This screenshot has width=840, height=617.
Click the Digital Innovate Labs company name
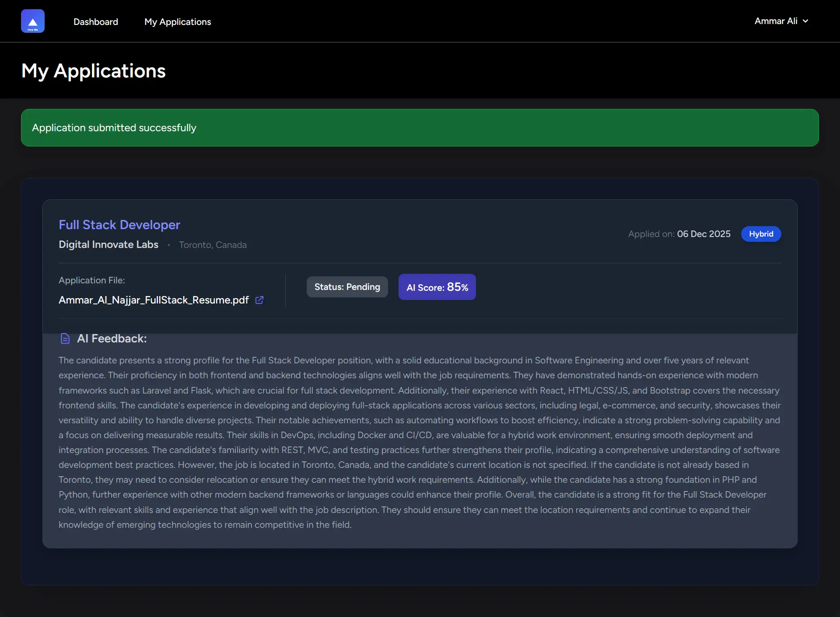tap(108, 244)
